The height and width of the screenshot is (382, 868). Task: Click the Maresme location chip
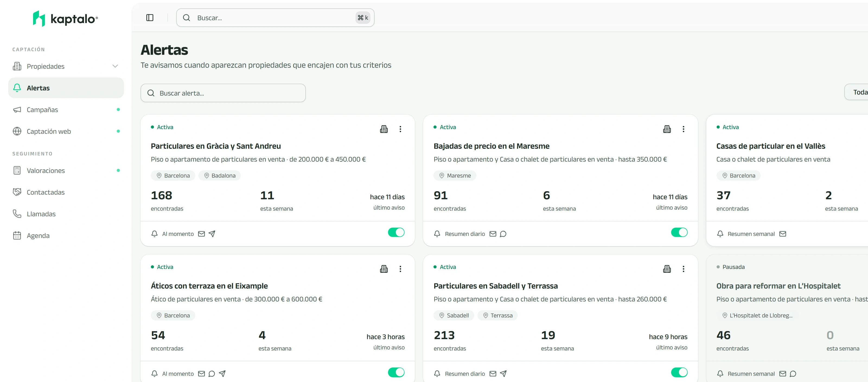coord(455,176)
